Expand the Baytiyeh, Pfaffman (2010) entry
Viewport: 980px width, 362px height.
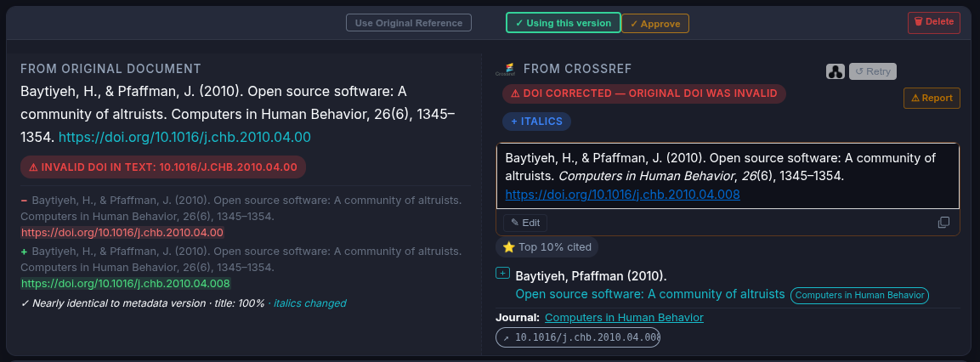click(x=502, y=273)
